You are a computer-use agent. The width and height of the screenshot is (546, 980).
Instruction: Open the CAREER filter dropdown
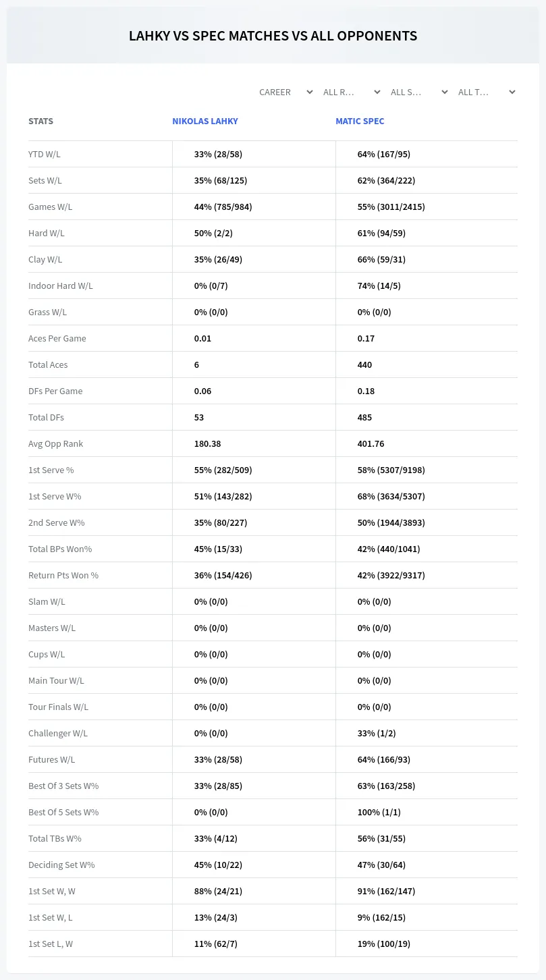click(285, 92)
